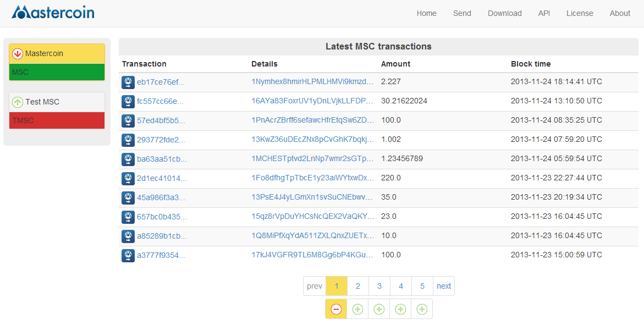The width and height of the screenshot is (644, 325).
Task: Click green plus icon under page 2
Action: tap(357, 310)
